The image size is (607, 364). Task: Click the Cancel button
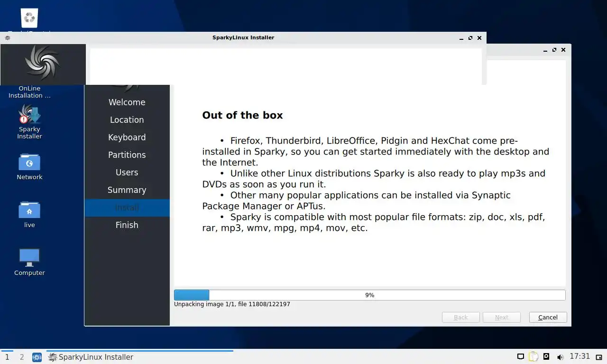tap(548, 318)
